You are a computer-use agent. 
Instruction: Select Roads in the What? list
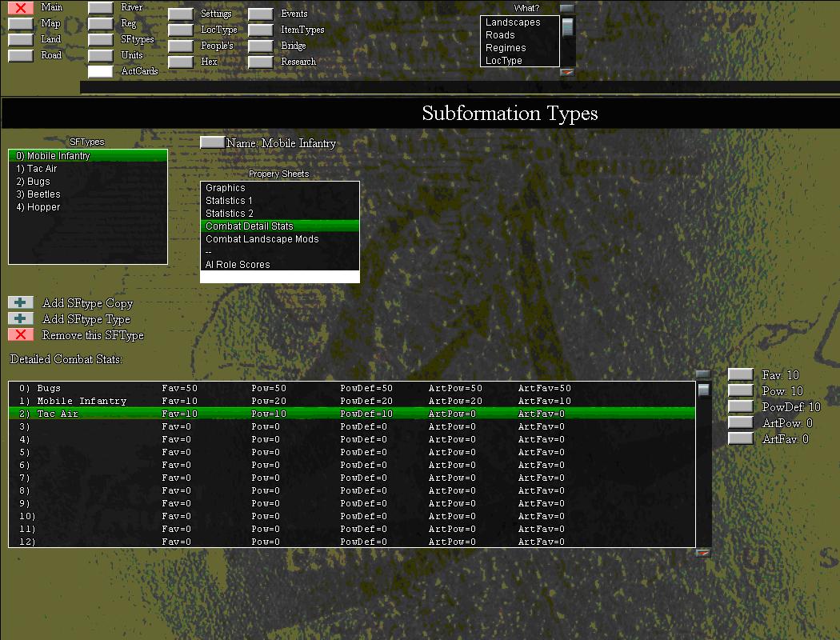520,35
